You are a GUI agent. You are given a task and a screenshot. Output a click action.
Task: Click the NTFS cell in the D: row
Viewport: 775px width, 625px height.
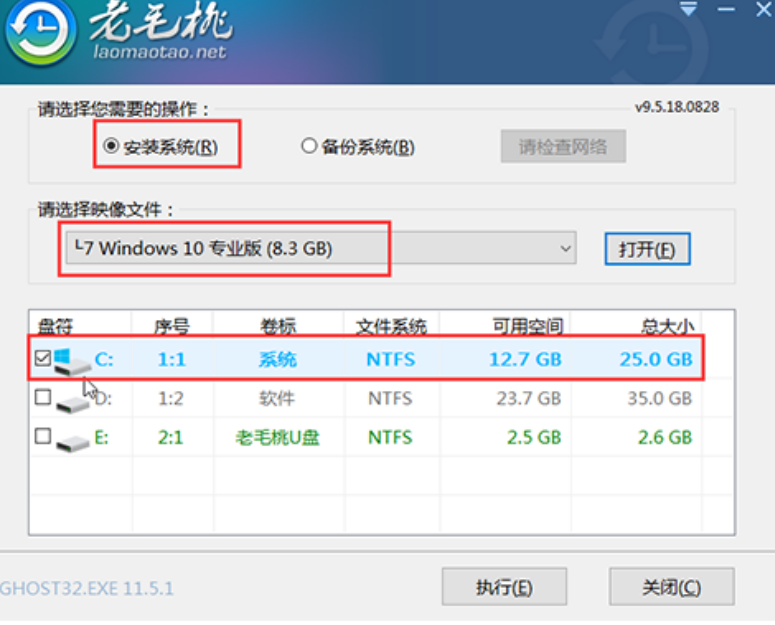coord(390,398)
